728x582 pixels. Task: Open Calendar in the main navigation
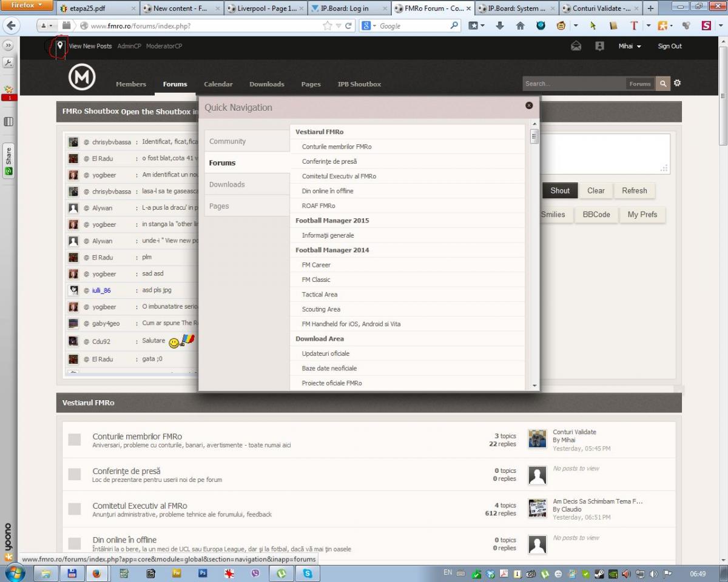(218, 84)
